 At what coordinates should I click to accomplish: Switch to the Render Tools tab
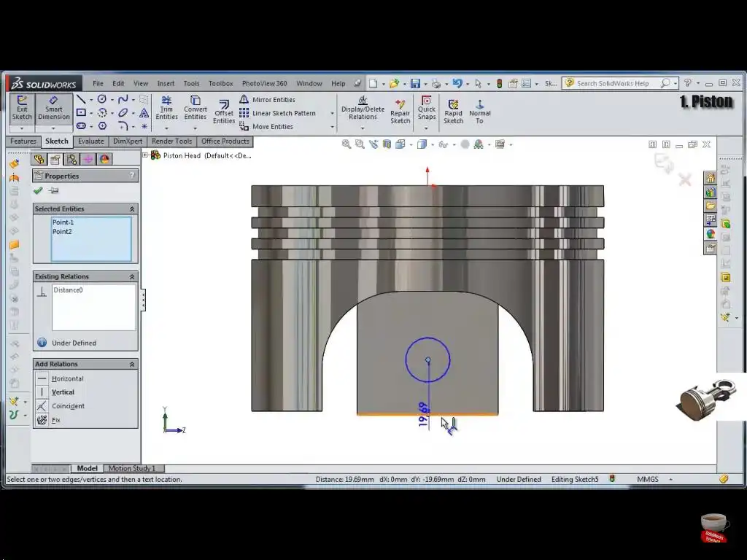171,141
